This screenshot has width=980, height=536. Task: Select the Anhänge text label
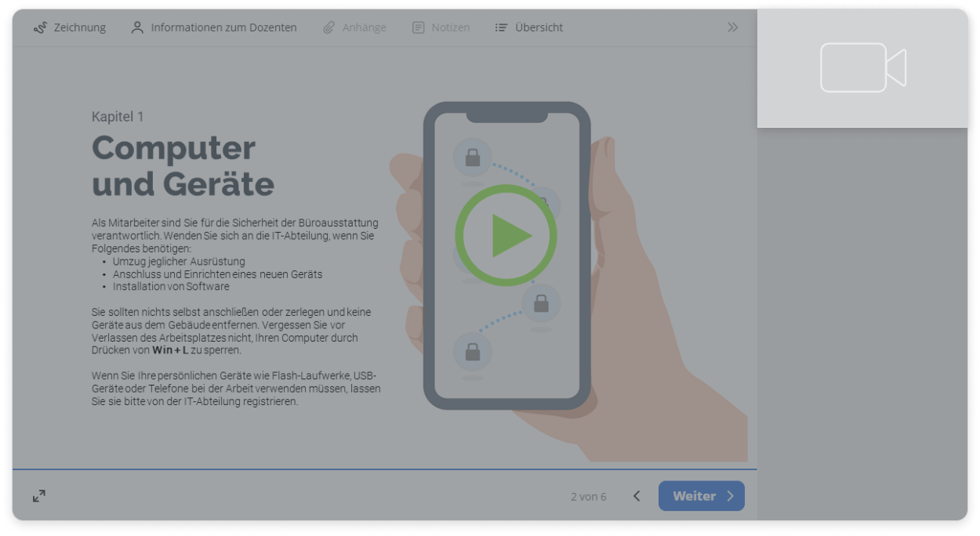(364, 27)
